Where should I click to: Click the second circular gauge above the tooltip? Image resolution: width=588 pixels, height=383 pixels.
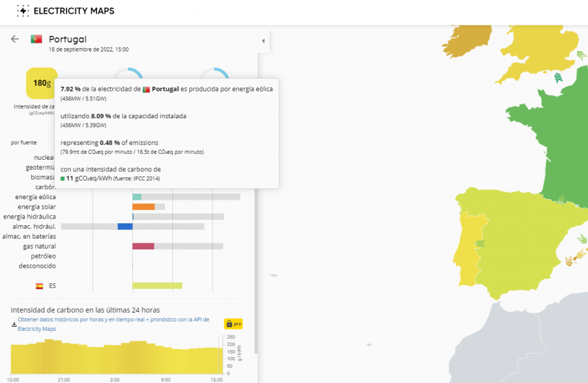tap(214, 73)
